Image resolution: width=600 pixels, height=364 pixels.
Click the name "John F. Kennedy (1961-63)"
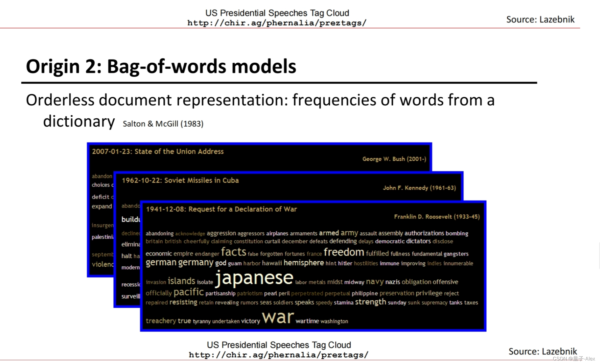[x=419, y=188]
